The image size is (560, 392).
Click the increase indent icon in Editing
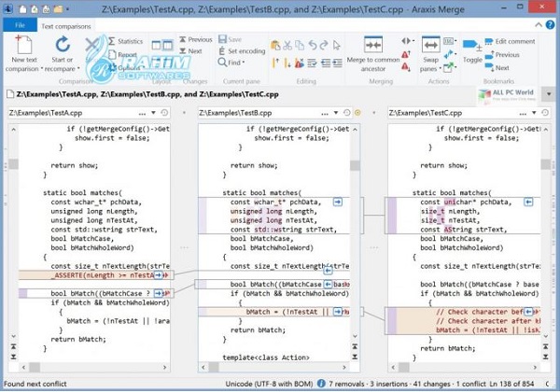click(337, 63)
